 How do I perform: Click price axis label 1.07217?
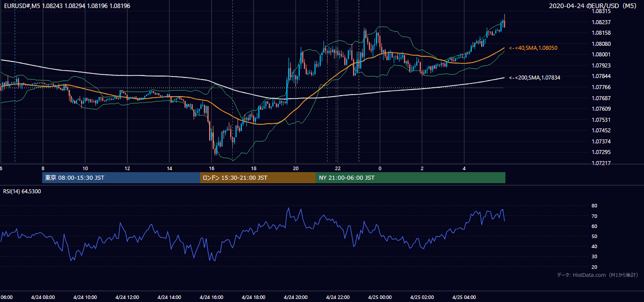[602, 163]
